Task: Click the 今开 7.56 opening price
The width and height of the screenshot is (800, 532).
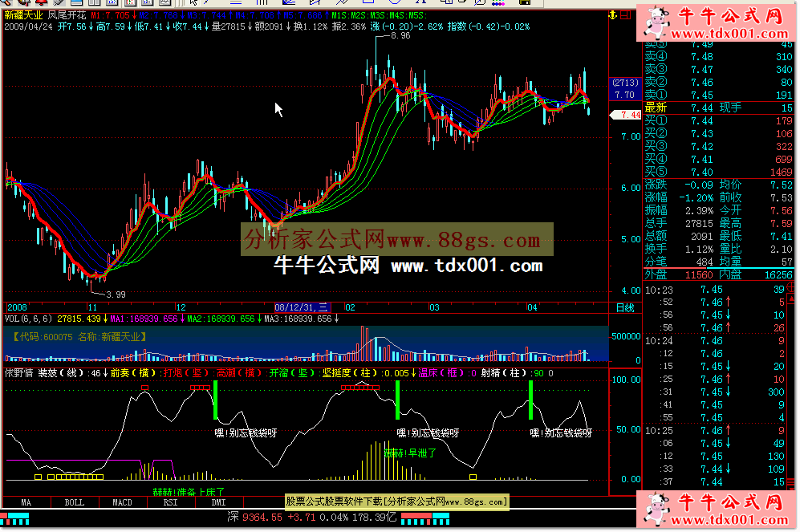Action: coord(781,211)
